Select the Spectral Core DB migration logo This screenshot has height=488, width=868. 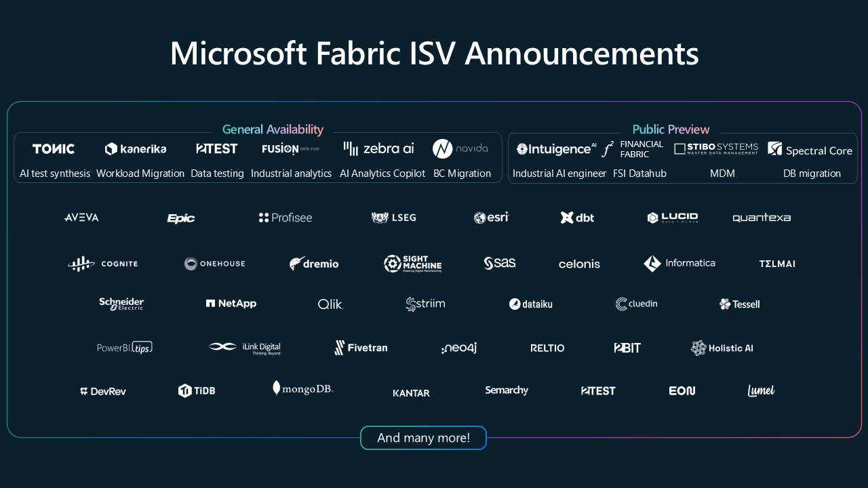click(x=810, y=148)
